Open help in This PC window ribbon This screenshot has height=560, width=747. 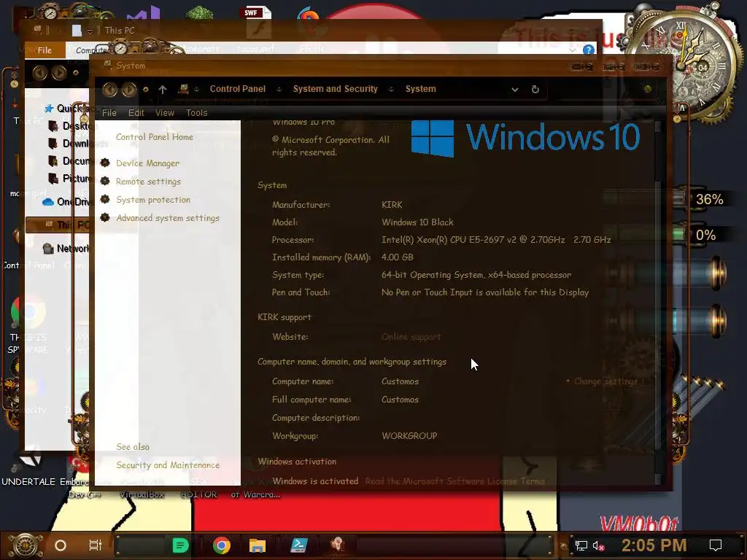coord(589,50)
